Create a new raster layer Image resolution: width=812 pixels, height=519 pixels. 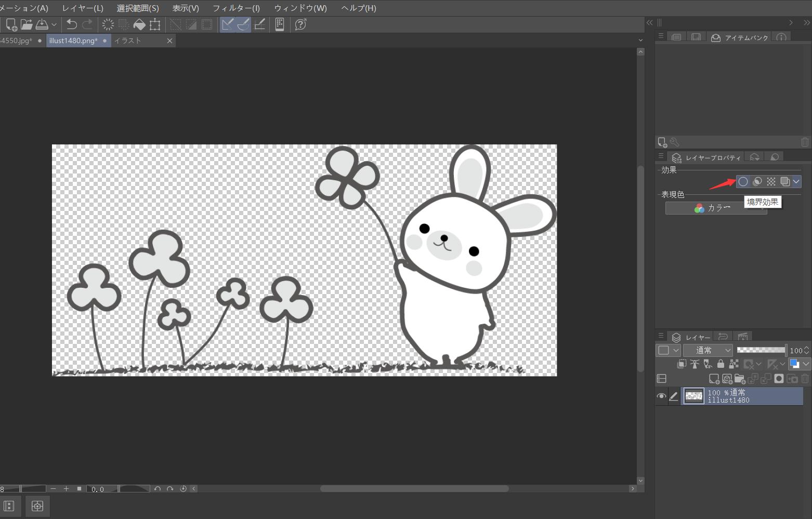[x=714, y=379]
